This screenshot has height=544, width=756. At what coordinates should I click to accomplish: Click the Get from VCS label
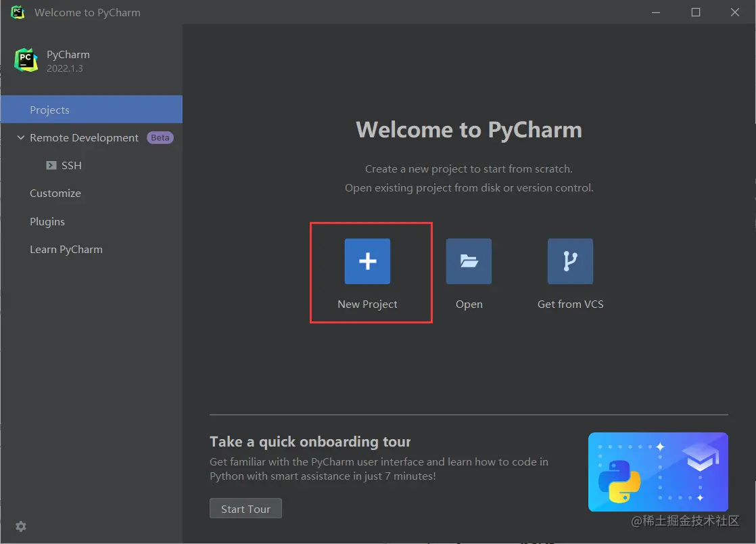[570, 304]
